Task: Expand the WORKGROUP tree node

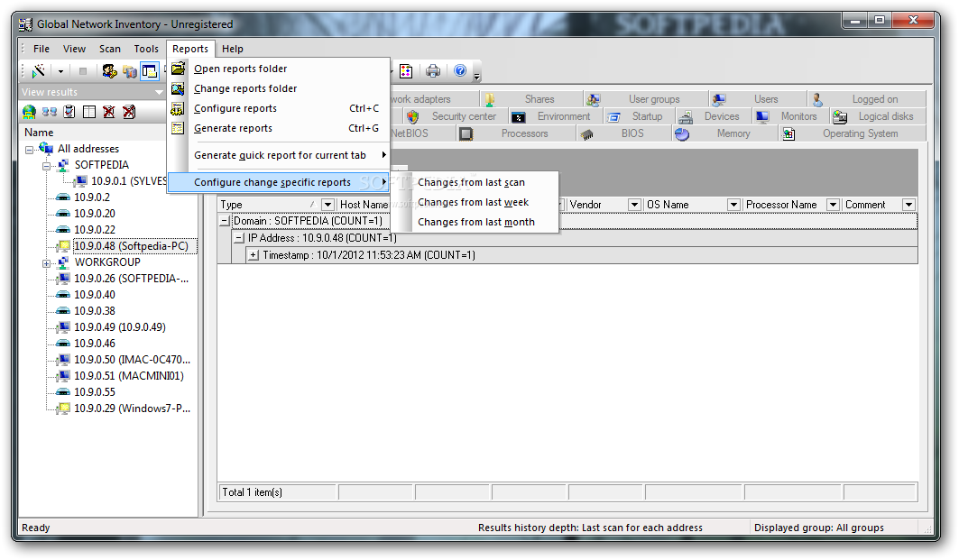Action: coord(47,263)
